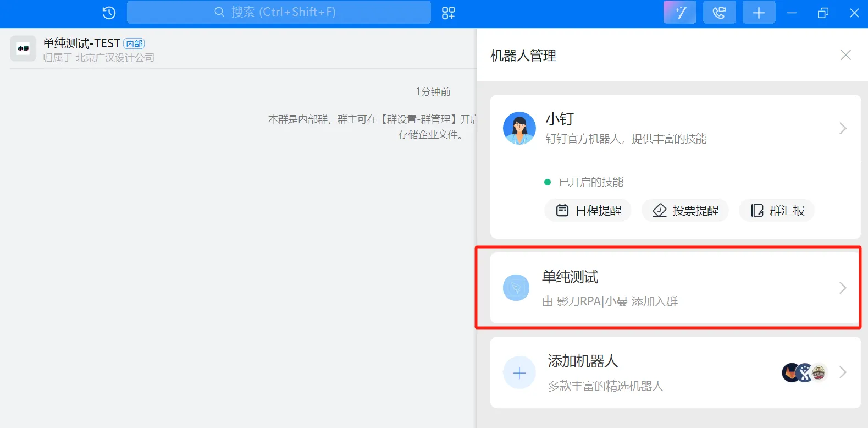Click the blue plus circle for adding robot
Viewport: 868px width, 428px height.
pyautogui.click(x=519, y=373)
